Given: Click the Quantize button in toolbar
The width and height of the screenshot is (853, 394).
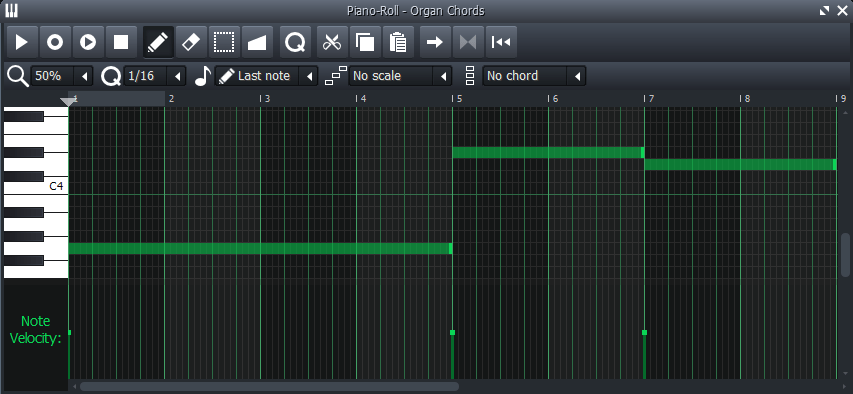Looking at the screenshot, I should (x=295, y=42).
